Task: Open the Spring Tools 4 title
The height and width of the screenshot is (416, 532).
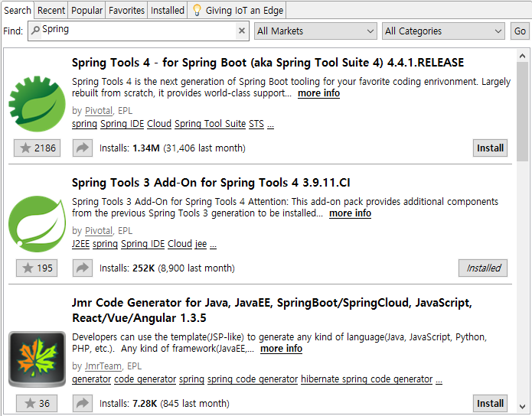Action: (268, 63)
